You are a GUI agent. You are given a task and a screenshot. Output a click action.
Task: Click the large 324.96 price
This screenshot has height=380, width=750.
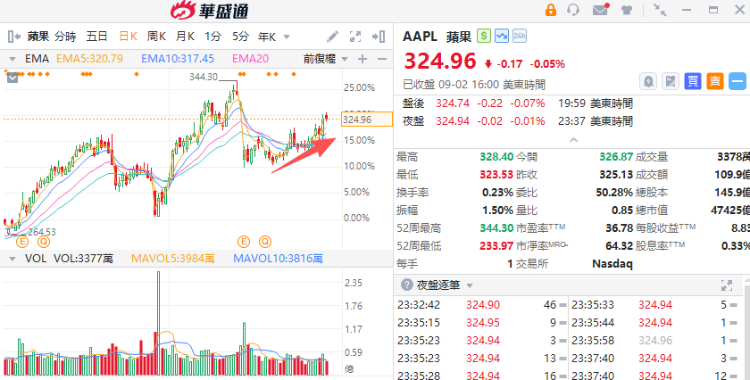pyautogui.click(x=440, y=61)
